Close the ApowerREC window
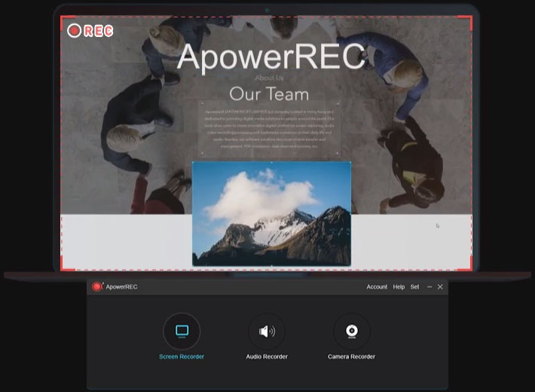Viewport: 535px width, 392px height. pyautogui.click(x=440, y=286)
